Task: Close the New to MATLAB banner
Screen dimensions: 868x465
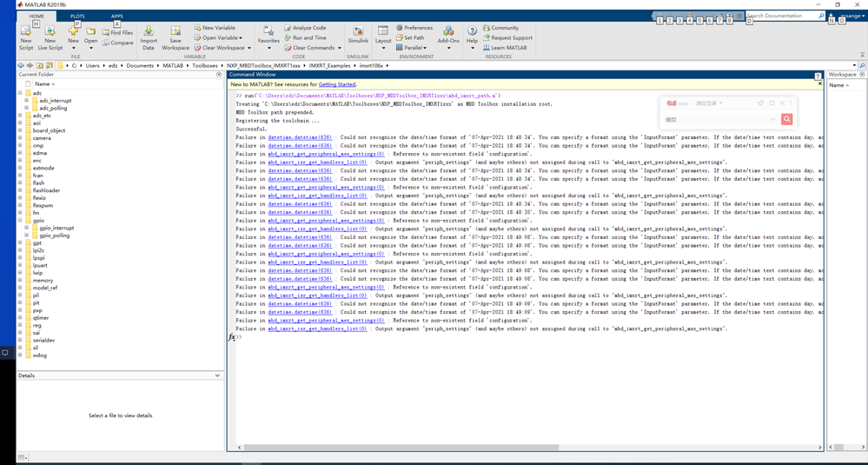Action: click(820, 83)
